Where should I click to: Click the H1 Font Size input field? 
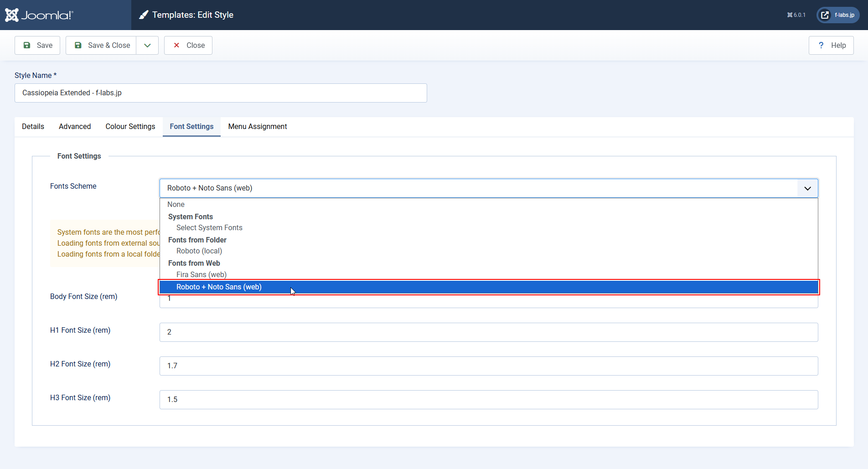[488, 332]
